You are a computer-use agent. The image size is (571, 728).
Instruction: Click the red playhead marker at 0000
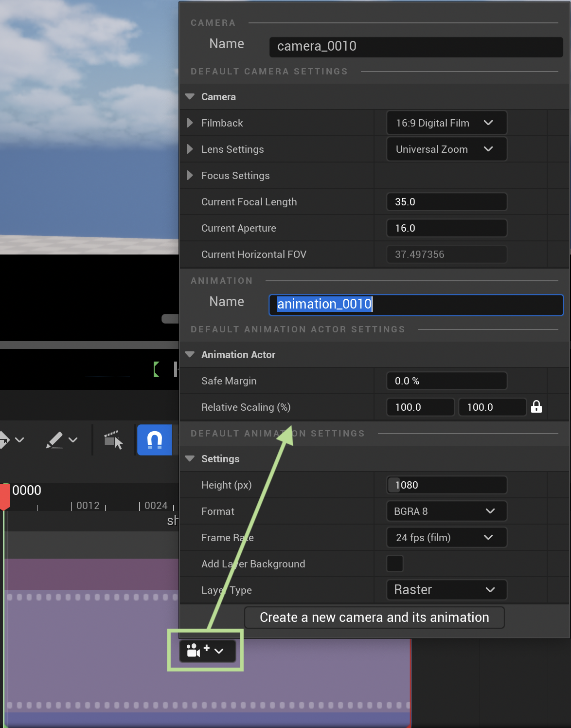5,496
